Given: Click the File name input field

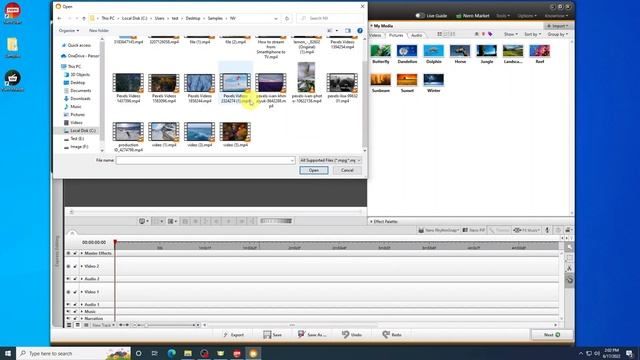Looking at the screenshot, I should (x=205, y=160).
